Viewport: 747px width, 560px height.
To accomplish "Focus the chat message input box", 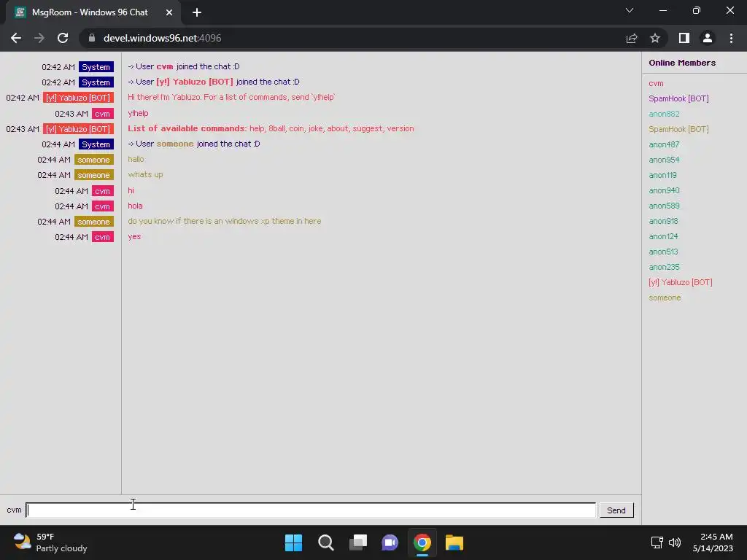I will (x=311, y=510).
